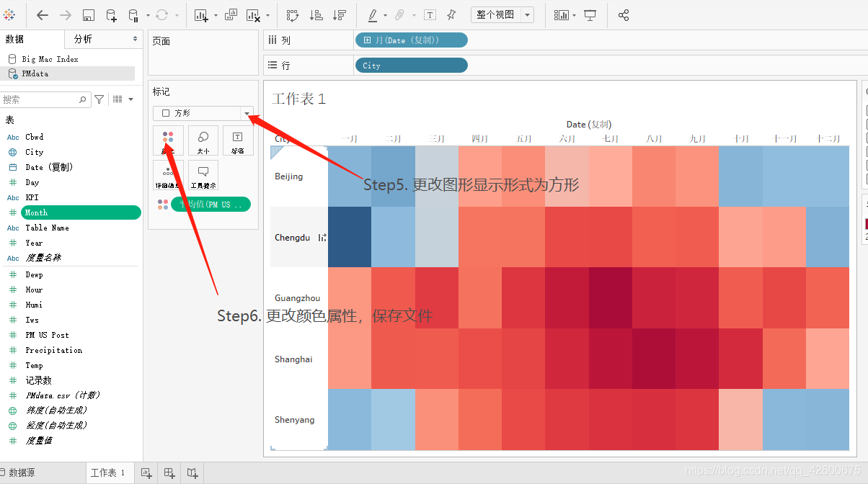Click the Tableau logo start icon
Image resolution: width=868 pixels, height=484 pixels.
[x=9, y=15]
